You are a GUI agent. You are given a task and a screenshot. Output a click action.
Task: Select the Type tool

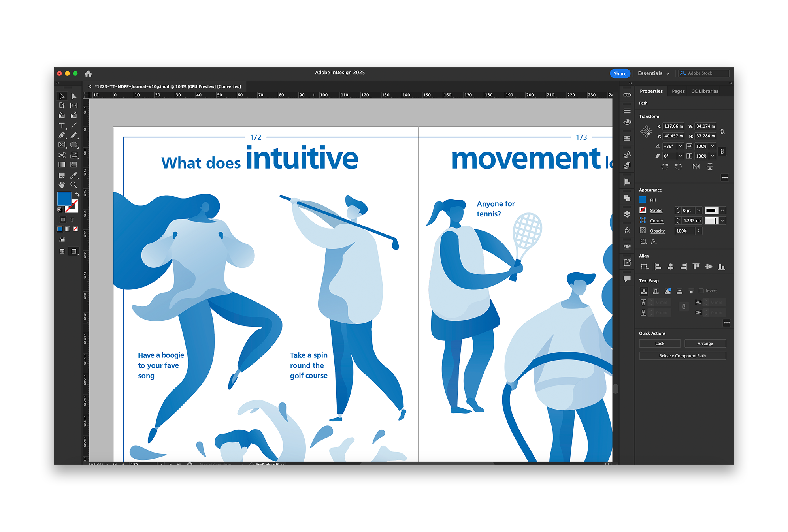click(x=62, y=126)
